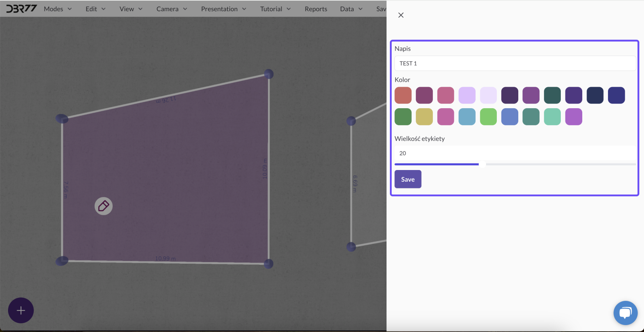Select the indigo purple color swatch

(x=574, y=95)
